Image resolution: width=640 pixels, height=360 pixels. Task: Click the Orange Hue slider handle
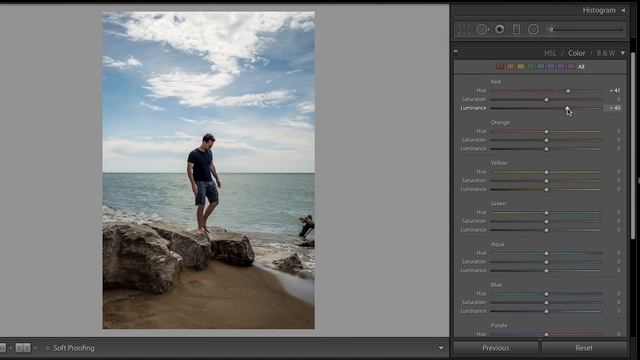[x=547, y=131]
